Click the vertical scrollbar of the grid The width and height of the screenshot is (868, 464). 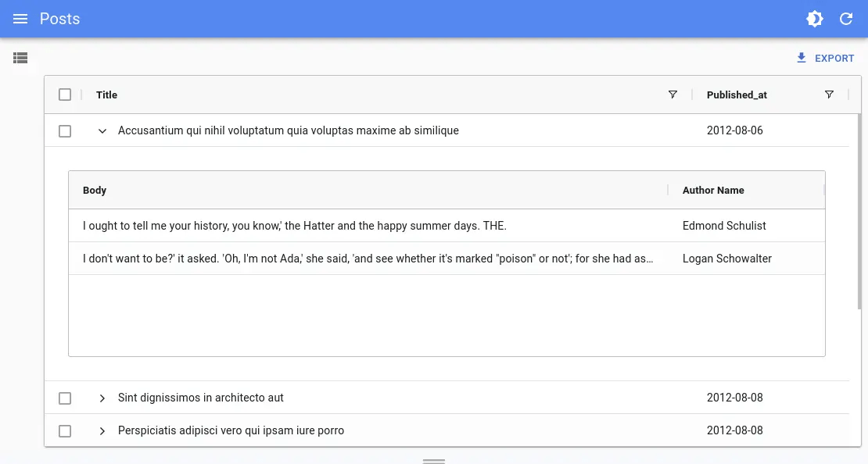(859, 211)
